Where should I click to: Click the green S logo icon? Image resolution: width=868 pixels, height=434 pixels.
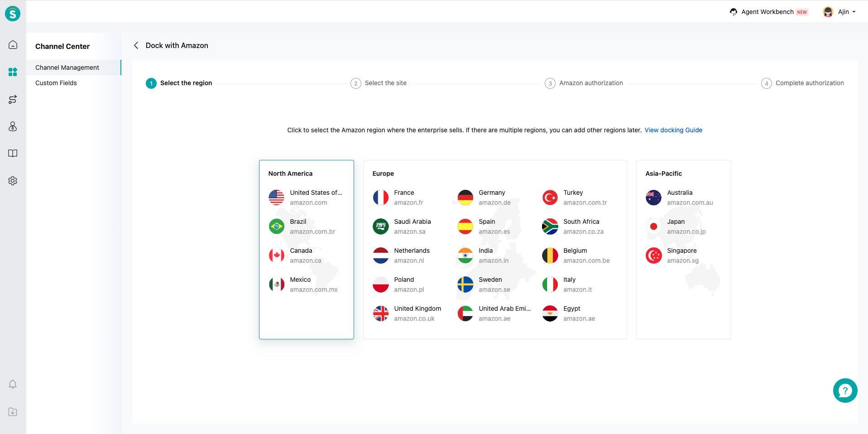[13, 14]
